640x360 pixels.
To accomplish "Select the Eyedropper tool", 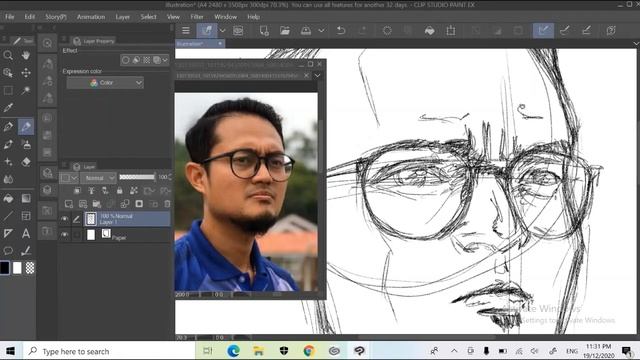I will click(x=8, y=108).
